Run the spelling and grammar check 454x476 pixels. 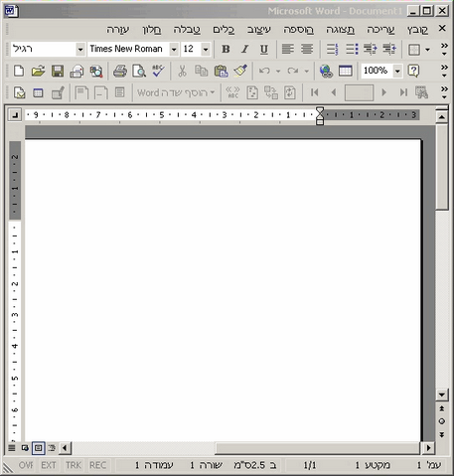pyautogui.click(x=158, y=71)
